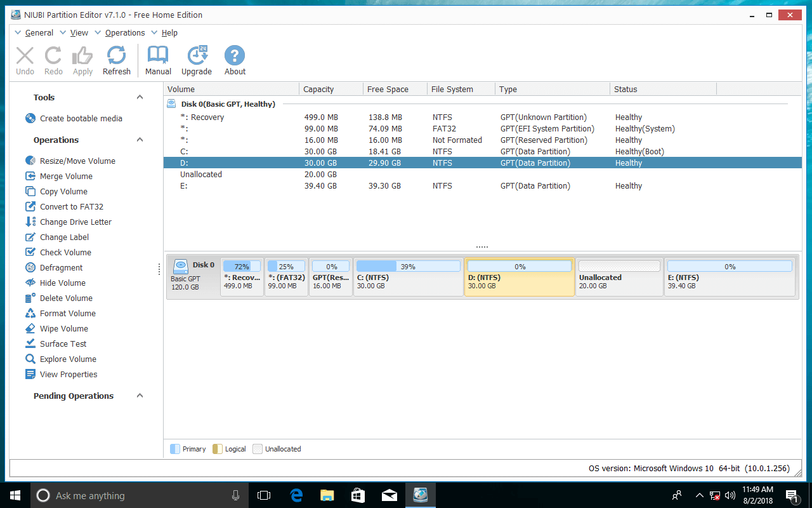
Task: Select the C: (NTFS) block in the disk map
Action: [409, 277]
